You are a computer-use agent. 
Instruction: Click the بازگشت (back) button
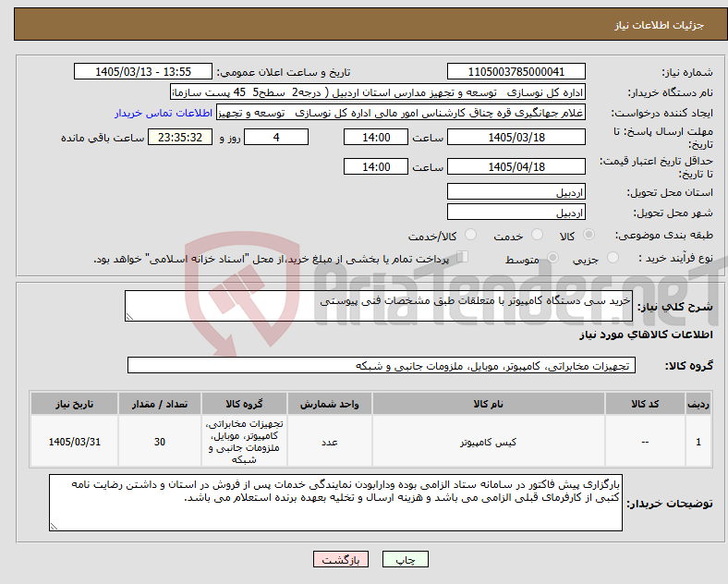coord(341,559)
